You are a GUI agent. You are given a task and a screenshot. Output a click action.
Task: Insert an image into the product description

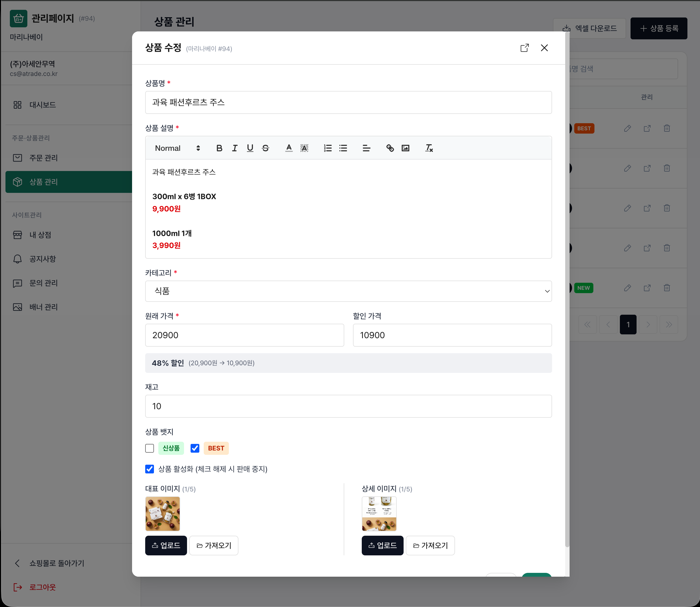[406, 148]
